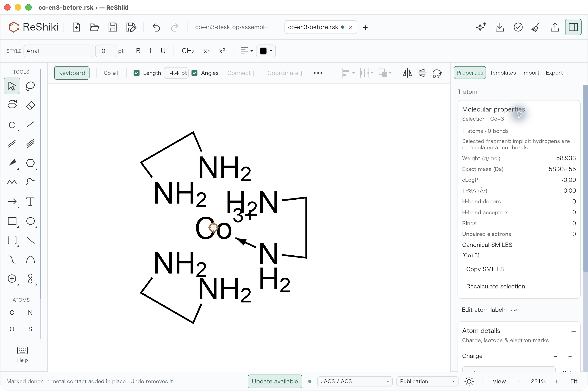
Task: Open a file with the folder icon
Action: coord(94,27)
